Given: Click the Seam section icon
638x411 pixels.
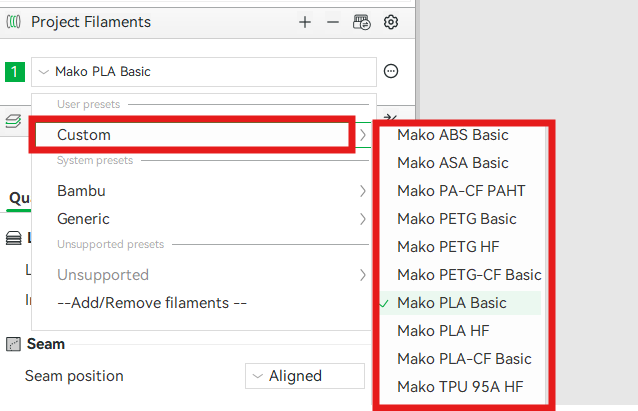Looking at the screenshot, I should coord(14,344).
